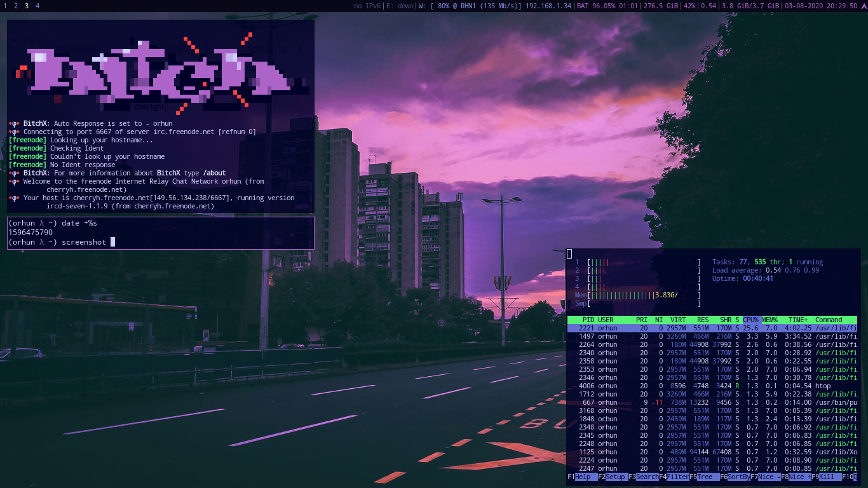
Task: Switch to workspace 2 in the bar
Action: [16, 6]
